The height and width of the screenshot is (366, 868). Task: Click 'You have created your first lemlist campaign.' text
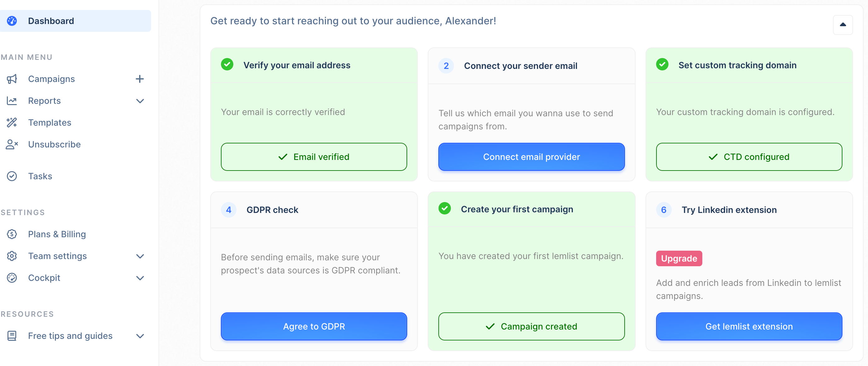531,256
